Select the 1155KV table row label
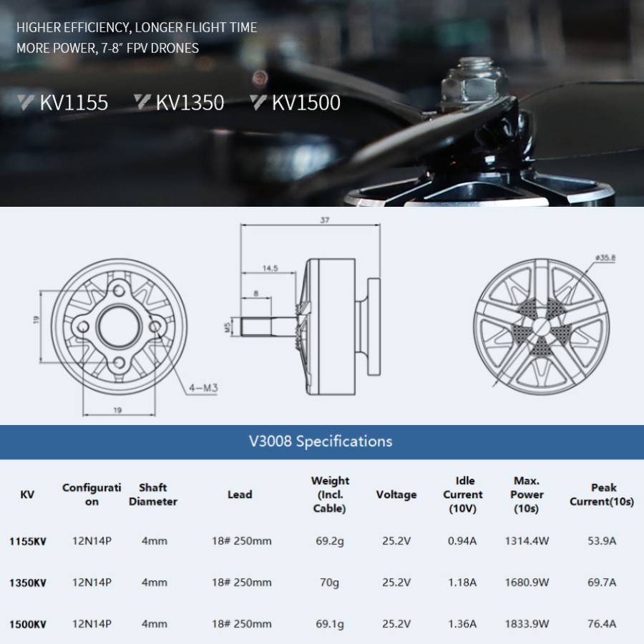Screen dimensions: 644x644 click(28, 542)
